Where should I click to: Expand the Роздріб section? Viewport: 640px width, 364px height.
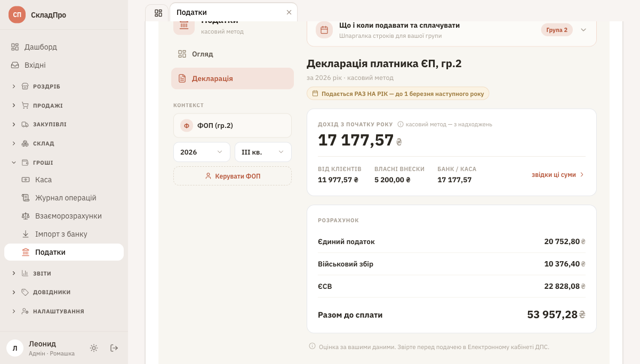coord(64,86)
